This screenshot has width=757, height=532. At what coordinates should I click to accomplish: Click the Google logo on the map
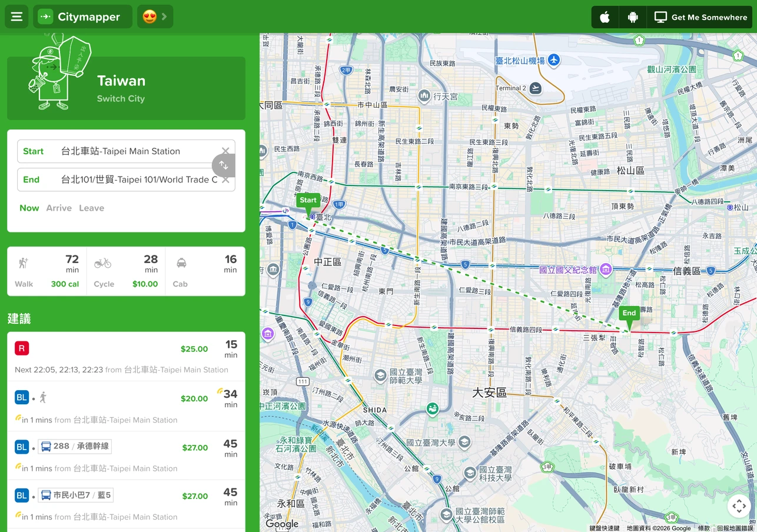(282, 524)
